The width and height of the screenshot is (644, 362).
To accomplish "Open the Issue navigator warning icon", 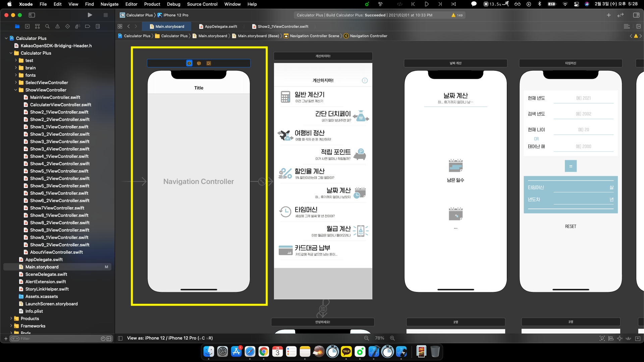I will tap(57, 26).
